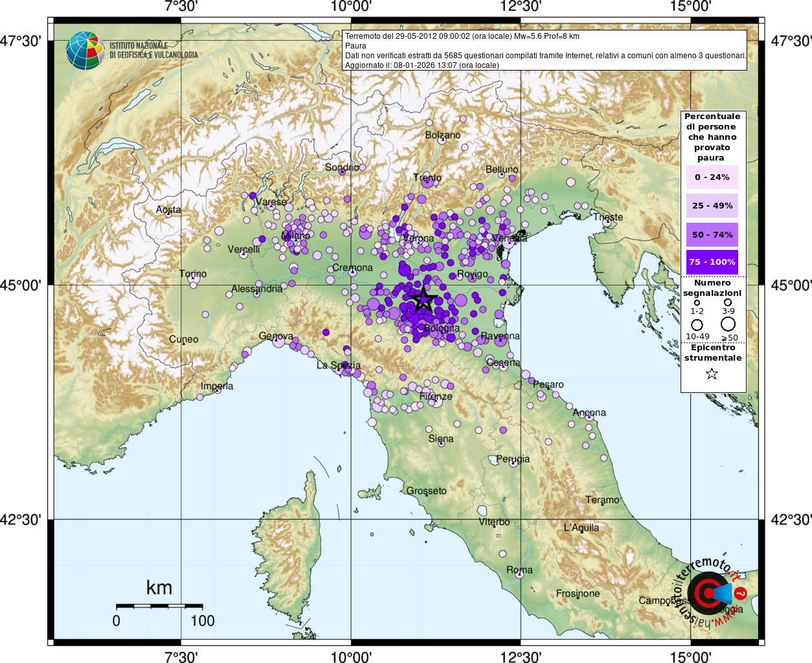812x663 pixels.
Task: Select the 50 - 74% color swatch
Action: (712, 234)
